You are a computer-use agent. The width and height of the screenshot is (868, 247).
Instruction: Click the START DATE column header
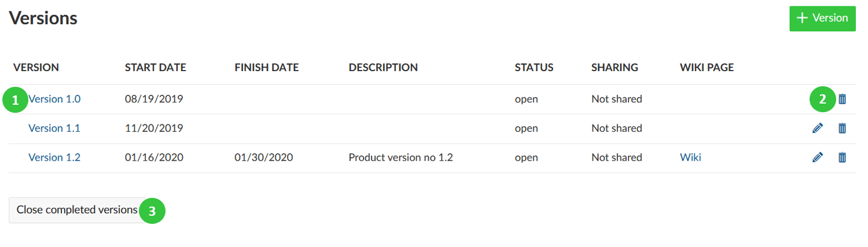point(155,68)
